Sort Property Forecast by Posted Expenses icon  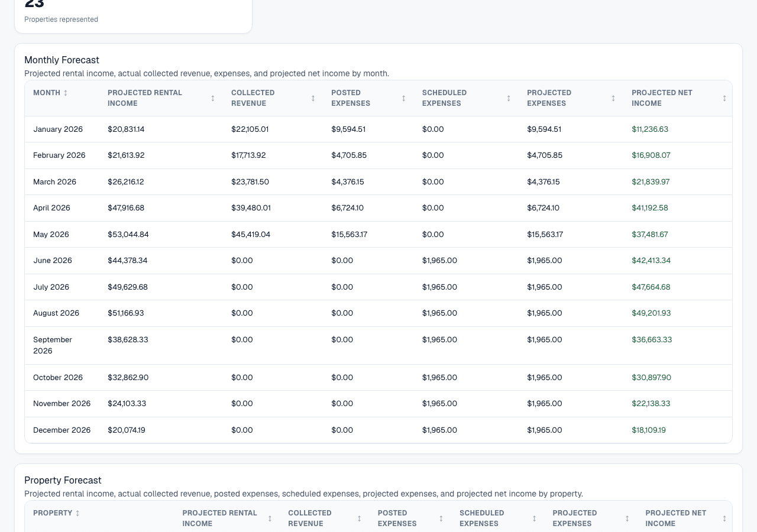click(441, 518)
